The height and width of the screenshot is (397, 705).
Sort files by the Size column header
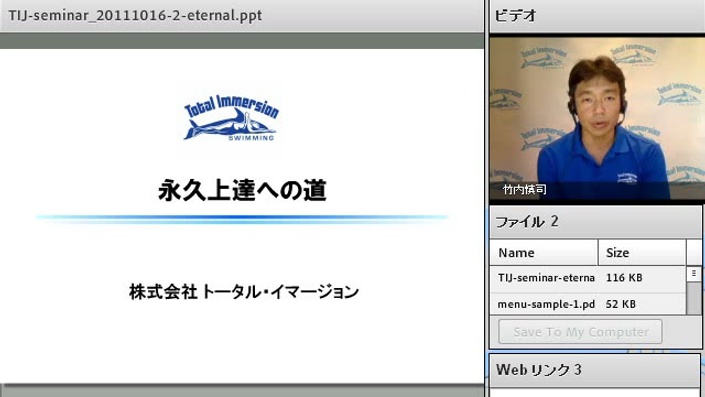coord(642,253)
